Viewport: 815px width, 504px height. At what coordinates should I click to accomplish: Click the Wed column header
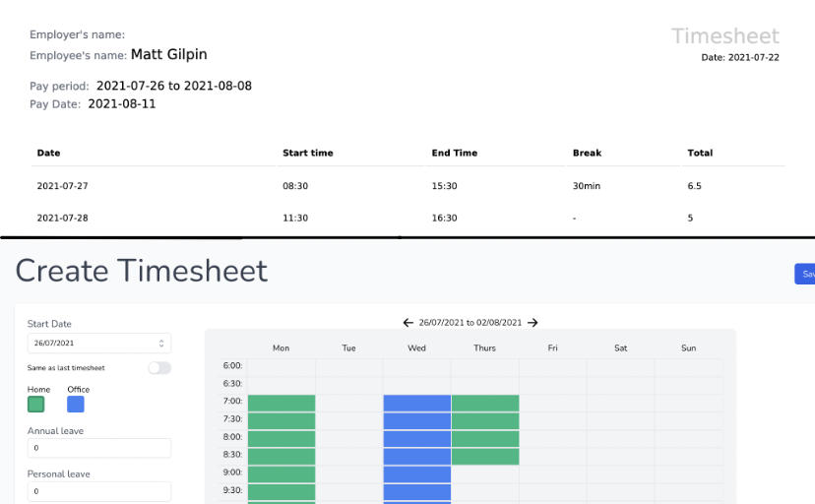point(416,348)
